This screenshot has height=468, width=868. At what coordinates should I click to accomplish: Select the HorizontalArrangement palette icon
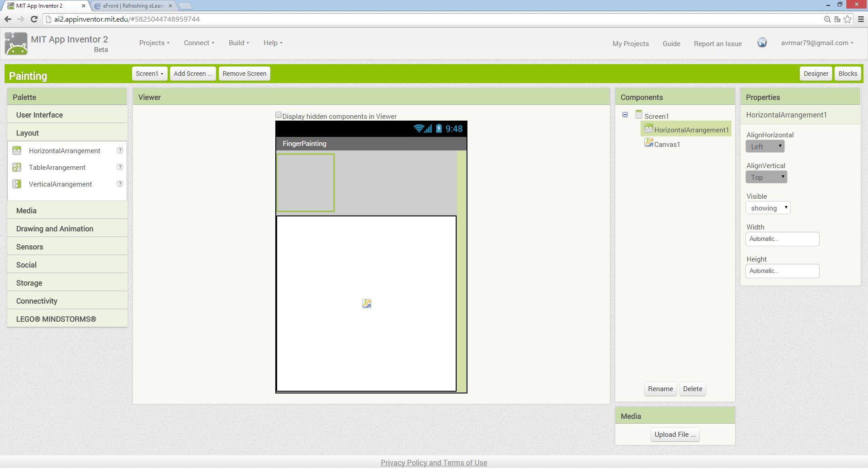click(17, 150)
